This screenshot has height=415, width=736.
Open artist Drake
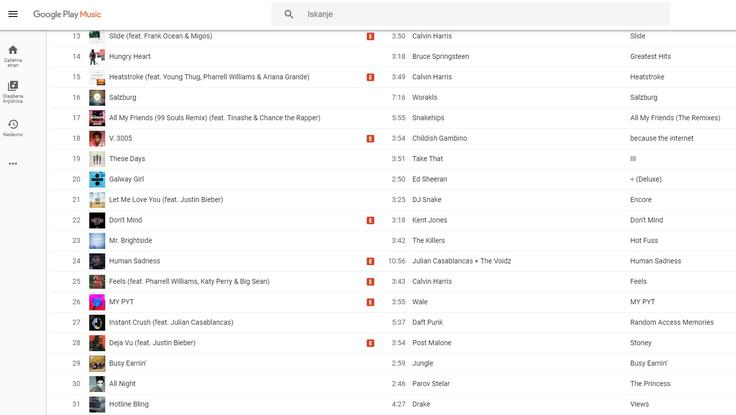421,404
